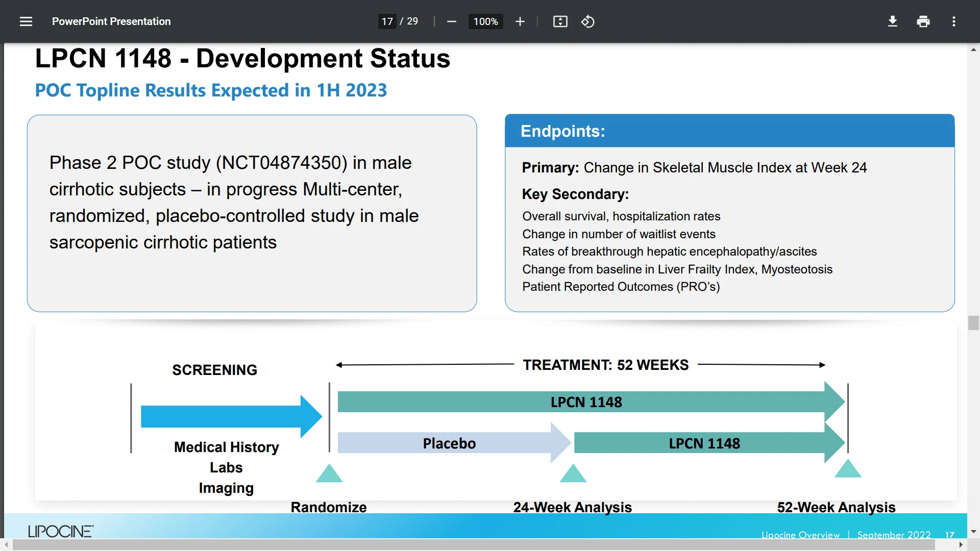Click the page number field showing 17
The width and height of the screenshot is (980, 551).
pos(387,21)
